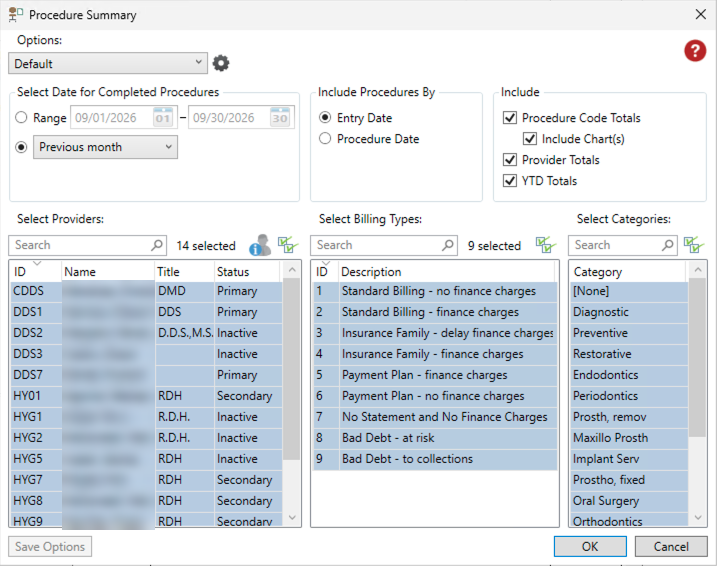Click the categories list vertical scrollbar thumb
Viewport: 717px width, 566px height.
(x=697, y=357)
